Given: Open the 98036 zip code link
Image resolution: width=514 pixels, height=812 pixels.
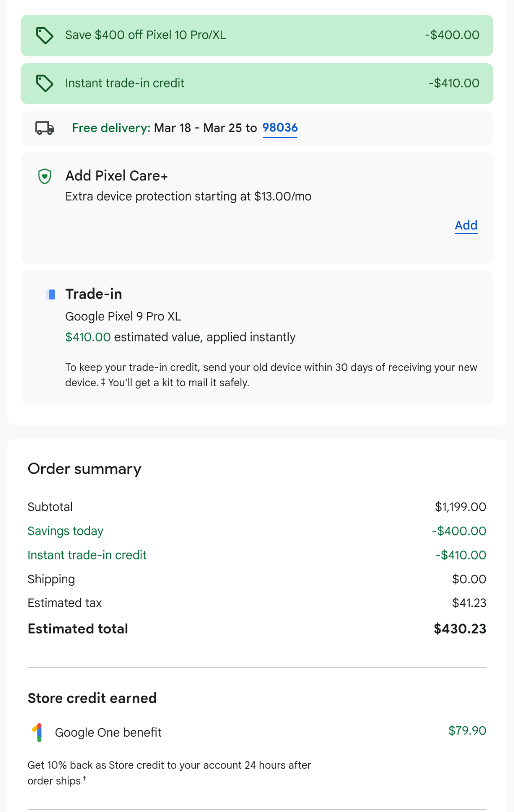Looking at the screenshot, I should [x=280, y=128].
